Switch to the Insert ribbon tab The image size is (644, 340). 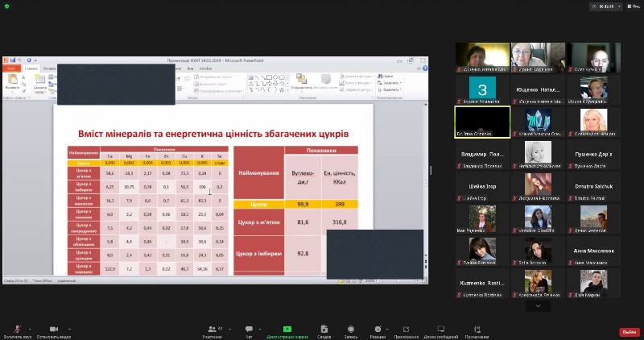point(49,68)
